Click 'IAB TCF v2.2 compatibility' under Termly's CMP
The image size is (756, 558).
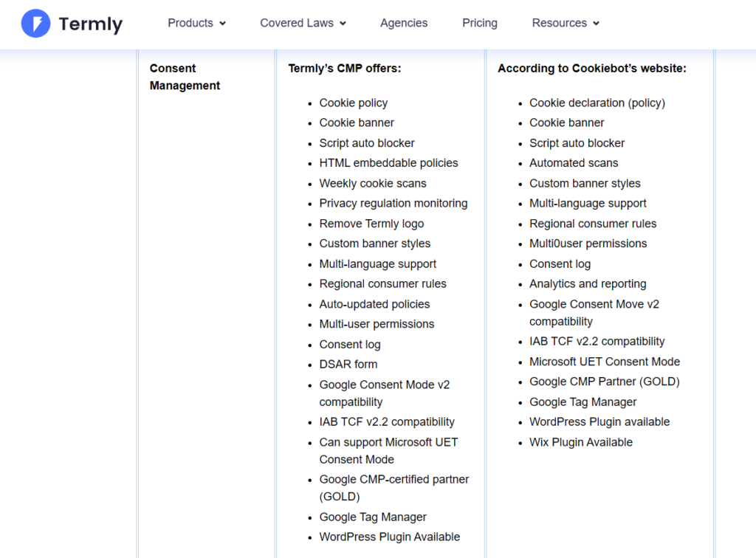[x=387, y=422]
